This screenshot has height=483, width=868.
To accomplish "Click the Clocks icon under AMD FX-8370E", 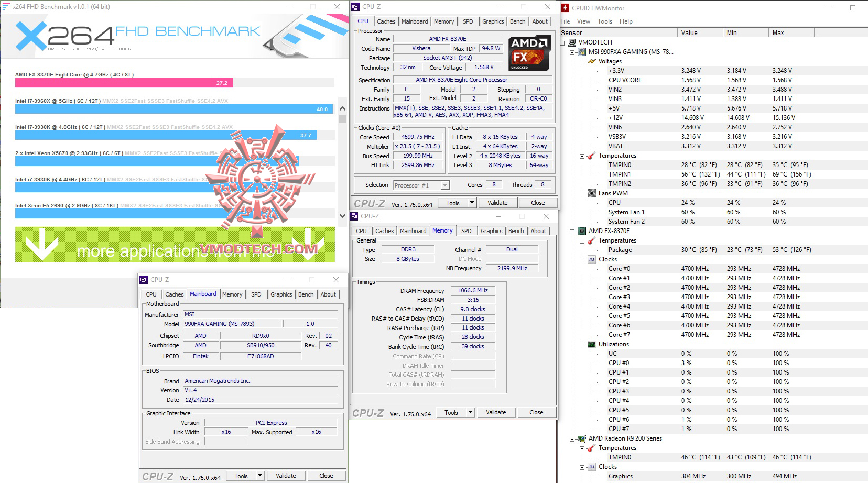I will (x=592, y=259).
